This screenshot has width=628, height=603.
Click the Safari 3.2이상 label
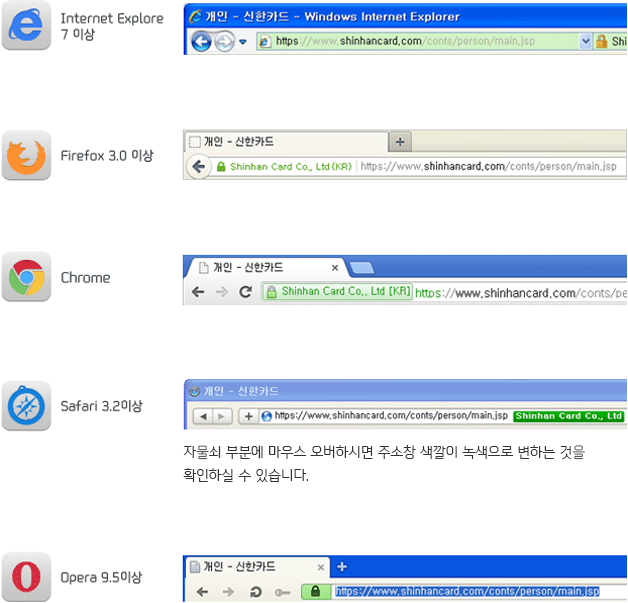101,406
